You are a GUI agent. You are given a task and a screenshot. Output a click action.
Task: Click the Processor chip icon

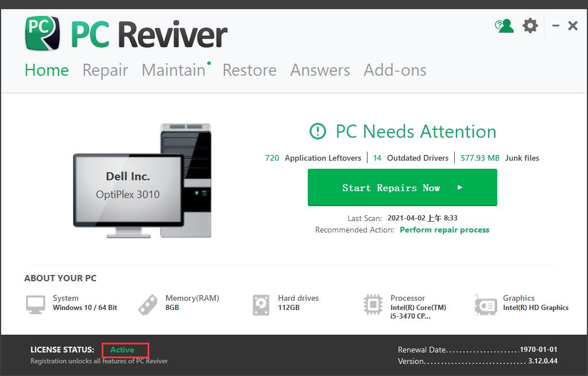(373, 304)
